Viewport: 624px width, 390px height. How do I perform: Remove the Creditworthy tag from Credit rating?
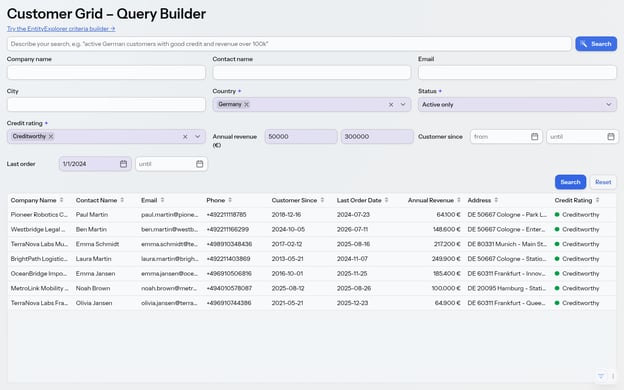point(51,136)
